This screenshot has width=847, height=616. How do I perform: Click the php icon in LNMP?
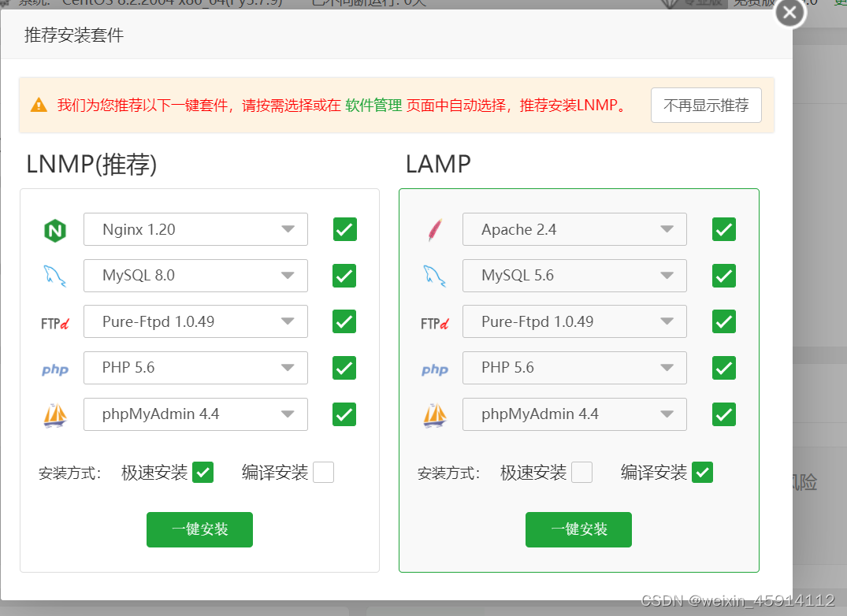click(55, 369)
